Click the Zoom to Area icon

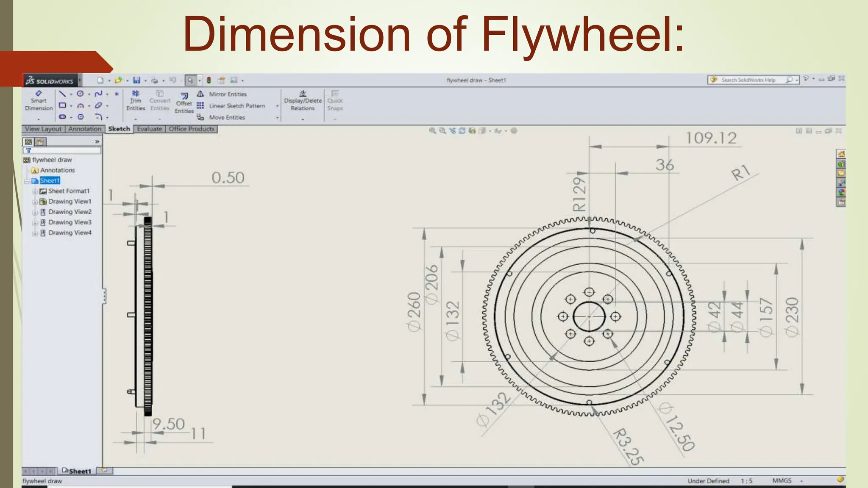coord(442,131)
